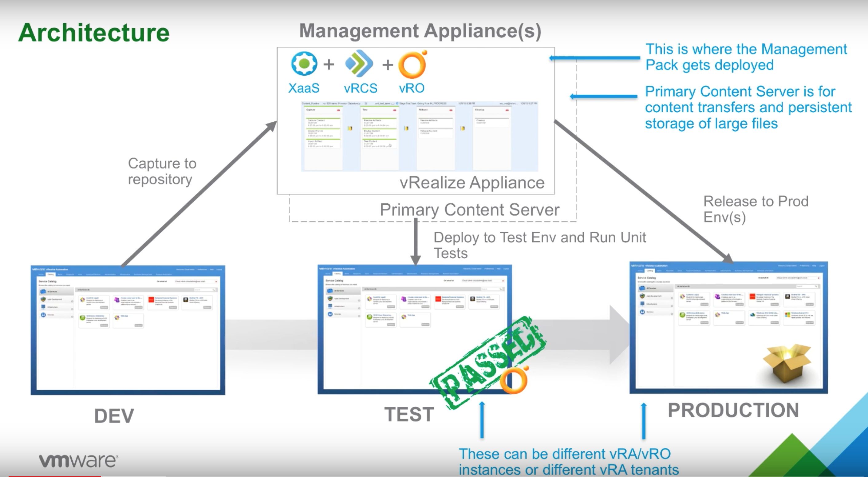This screenshot has height=477, width=868.
Task: Click the red video progress bar
Action: [55, 476]
